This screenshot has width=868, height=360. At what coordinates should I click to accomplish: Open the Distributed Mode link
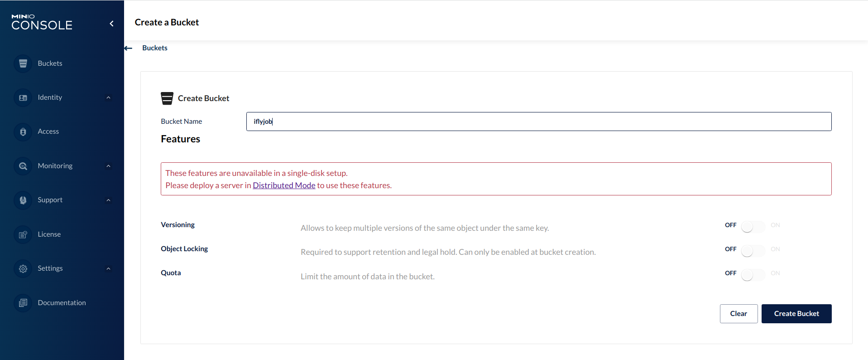284,185
